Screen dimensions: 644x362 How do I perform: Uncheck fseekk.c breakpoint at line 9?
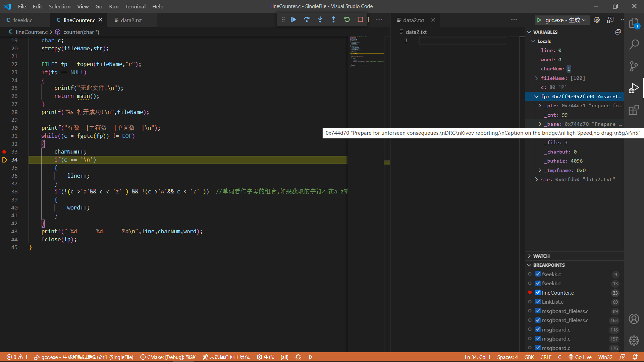(538, 274)
